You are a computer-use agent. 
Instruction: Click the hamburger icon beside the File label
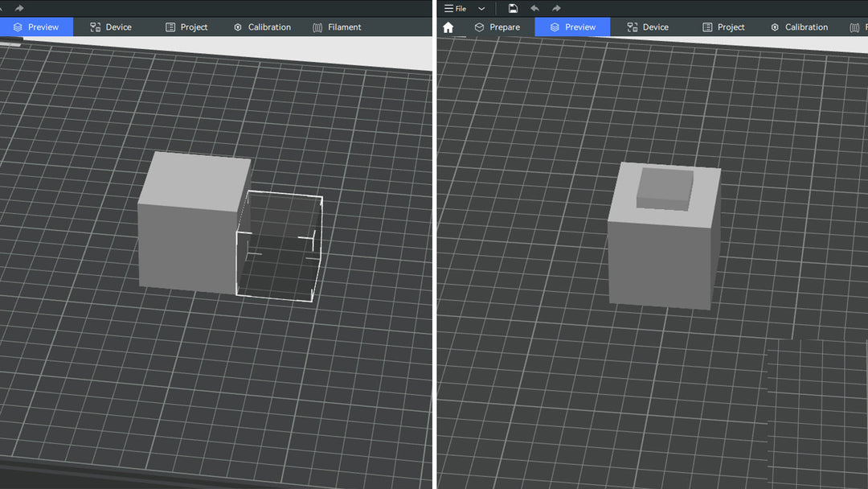(x=448, y=8)
